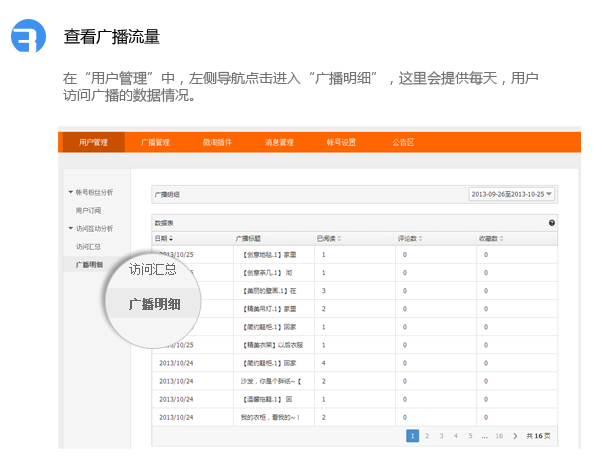Click broadcast title 【精美吊灯.1】家里

pyautogui.click(x=269, y=309)
